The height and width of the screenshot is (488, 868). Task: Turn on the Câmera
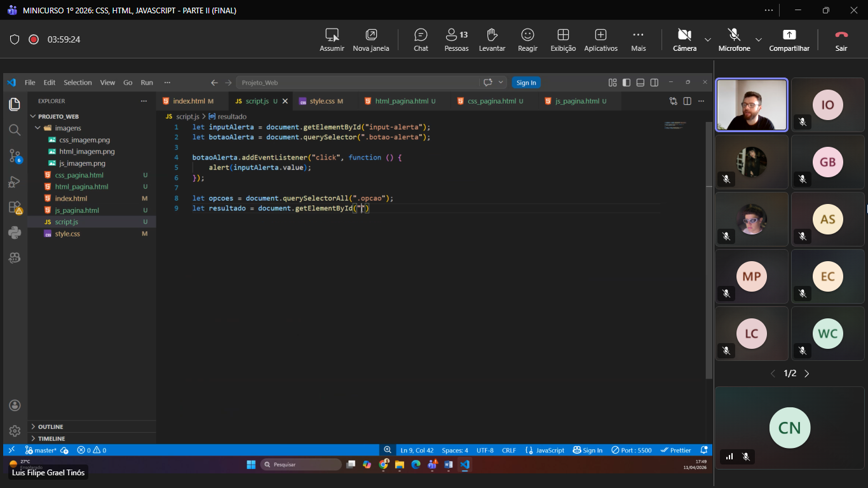pyautogui.click(x=684, y=39)
